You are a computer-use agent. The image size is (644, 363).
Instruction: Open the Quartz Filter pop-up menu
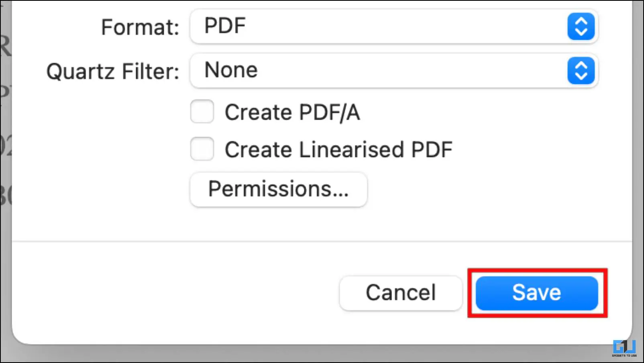click(394, 71)
